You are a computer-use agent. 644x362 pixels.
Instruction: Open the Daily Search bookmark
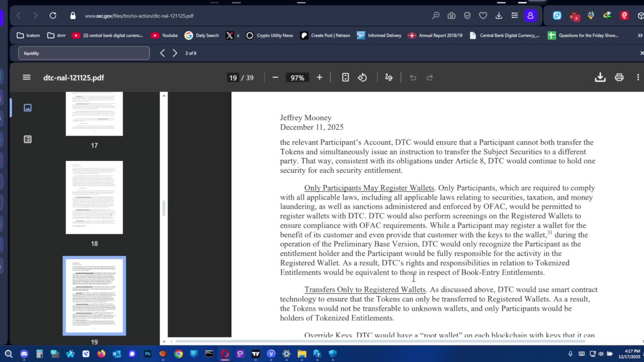coord(202,35)
